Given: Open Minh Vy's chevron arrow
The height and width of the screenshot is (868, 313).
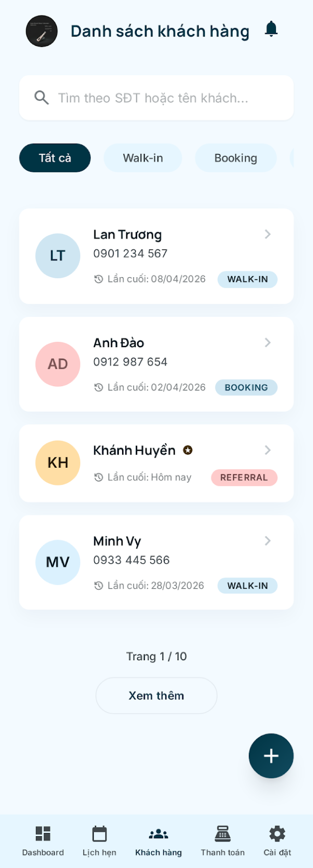Looking at the screenshot, I should pos(268,541).
